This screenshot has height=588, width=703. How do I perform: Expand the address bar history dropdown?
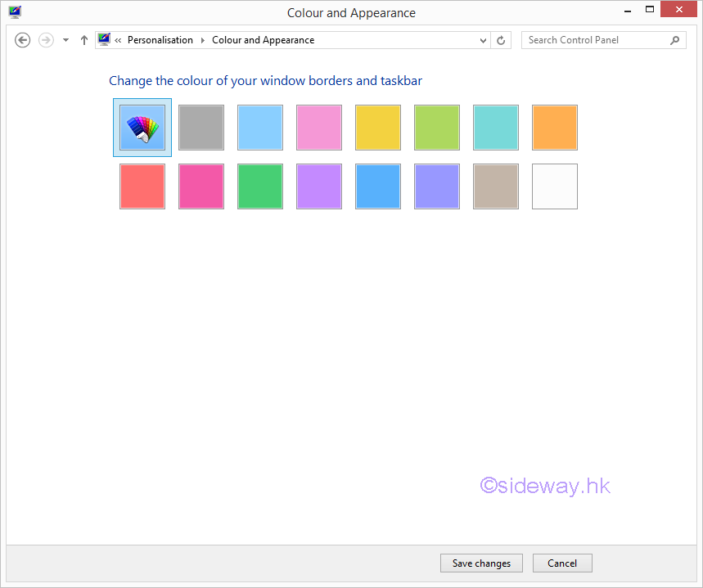483,40
